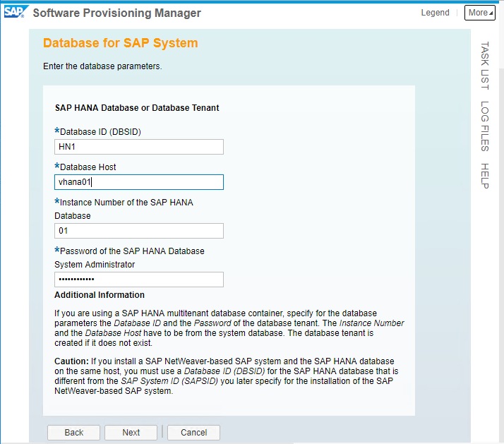Proceed with the Next button
The height and width of the screenshot is (444, 504).
pyautogui.click(x=131, y=433)
